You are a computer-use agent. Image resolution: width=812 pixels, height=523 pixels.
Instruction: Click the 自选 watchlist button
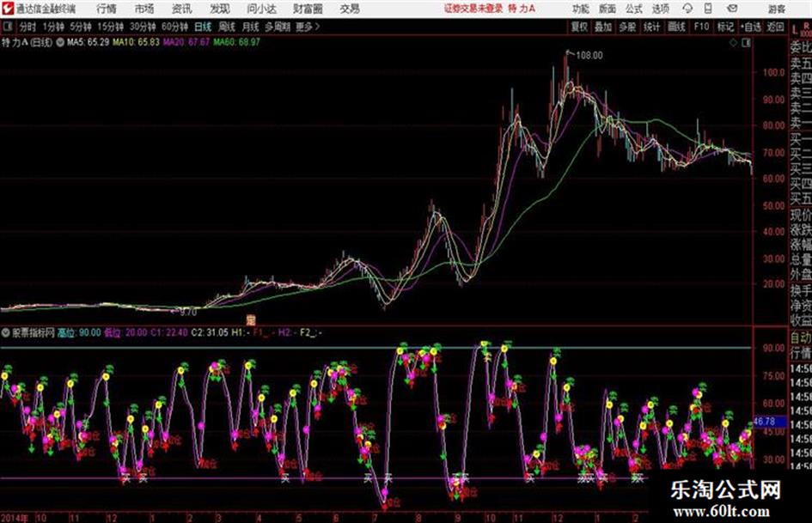click(x=751, y=27)
